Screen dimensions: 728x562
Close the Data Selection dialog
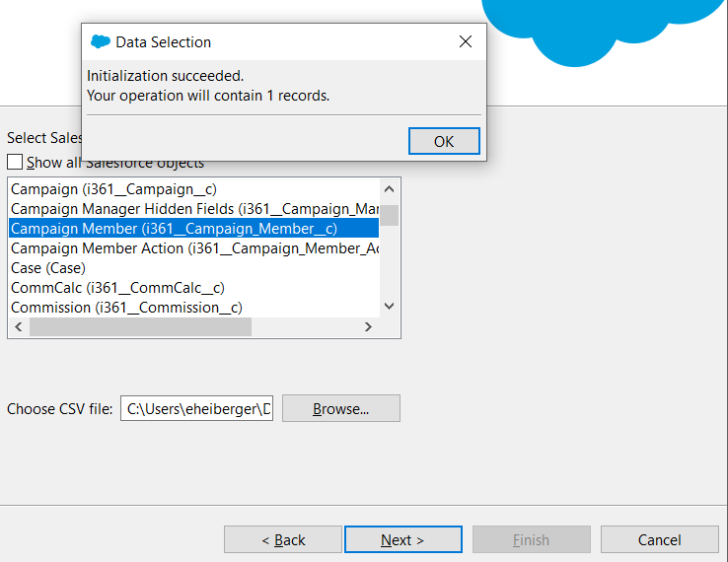coord(466,41)
